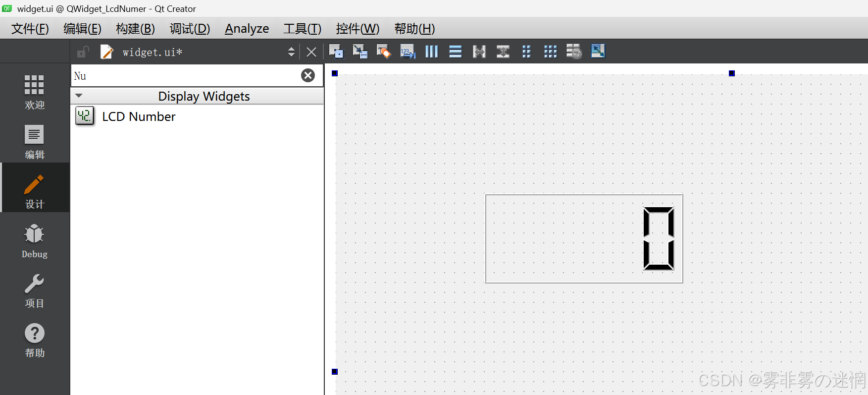Image resolution: width=868 pixels, height=395 pixels.
Task: Switch to Debug mode
Action: (x=35, y=241)
